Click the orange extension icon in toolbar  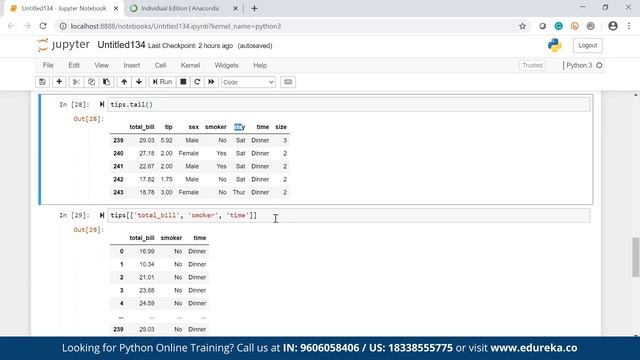pos(575,26)
